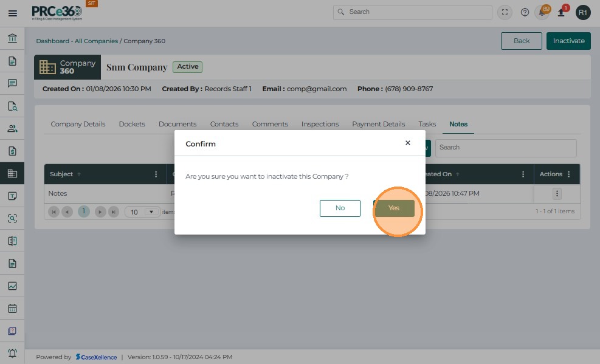Close the Confirm dialog with X

(x=407, y=143)
